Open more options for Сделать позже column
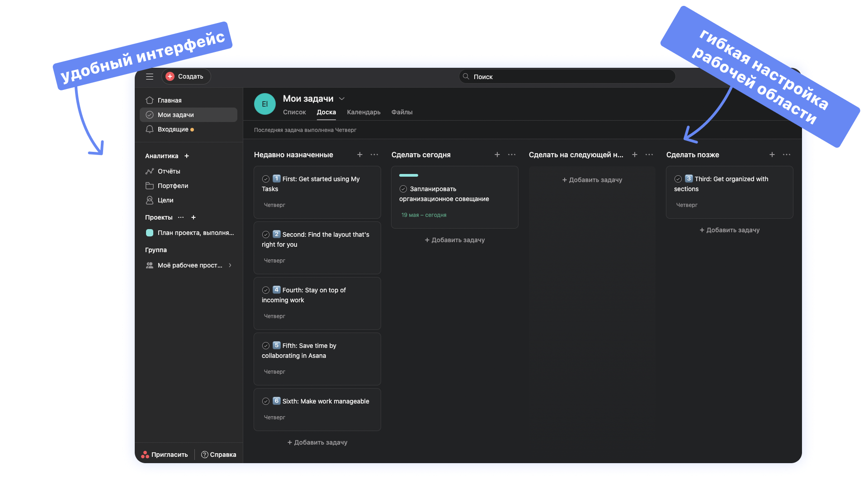 787,155
